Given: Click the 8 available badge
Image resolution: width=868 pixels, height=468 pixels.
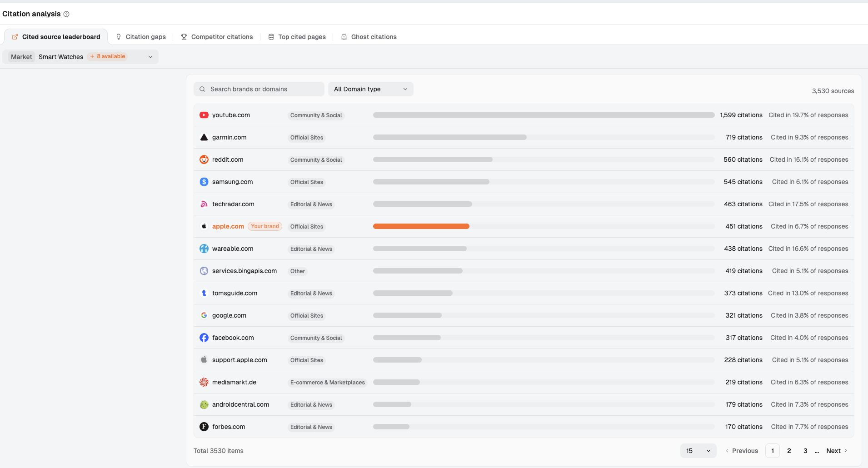Looking at the screenshot, I should [108, 57].
